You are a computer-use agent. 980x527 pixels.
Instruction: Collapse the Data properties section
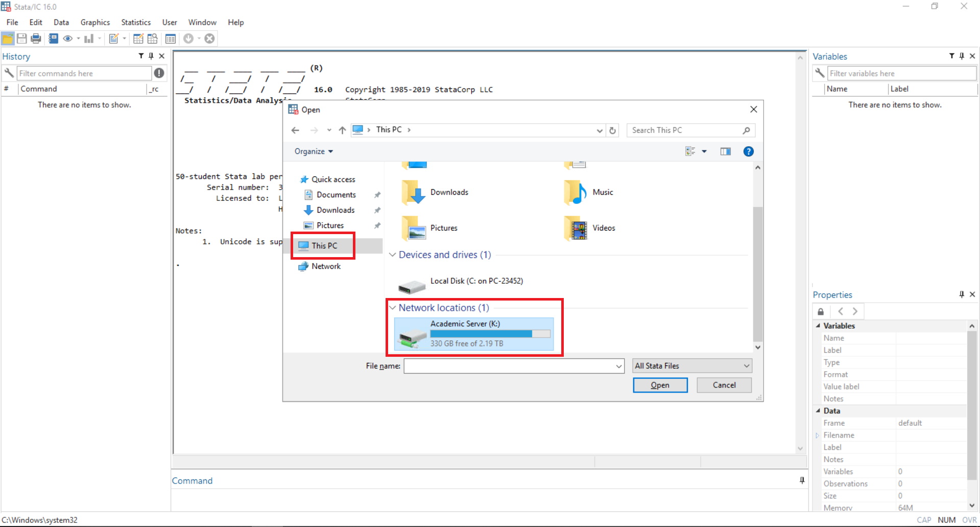pyautogui.click(x=818, y=411)
